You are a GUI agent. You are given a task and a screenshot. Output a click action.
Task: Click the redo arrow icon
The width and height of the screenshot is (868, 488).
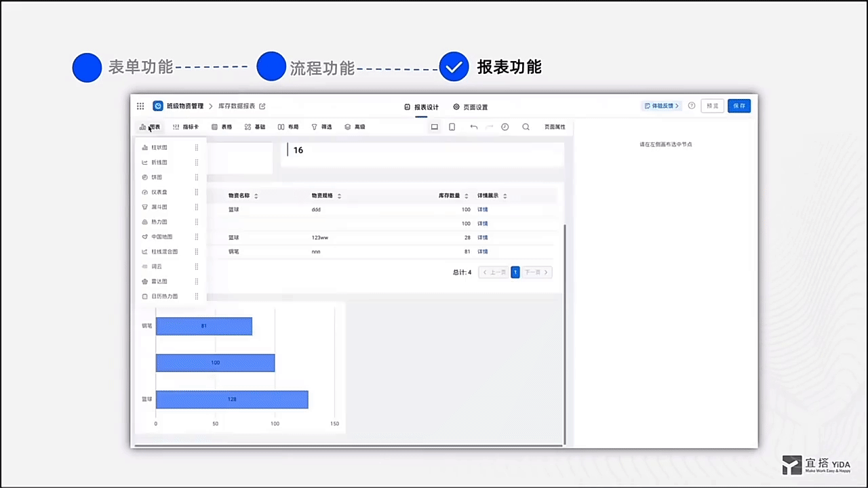490,127
